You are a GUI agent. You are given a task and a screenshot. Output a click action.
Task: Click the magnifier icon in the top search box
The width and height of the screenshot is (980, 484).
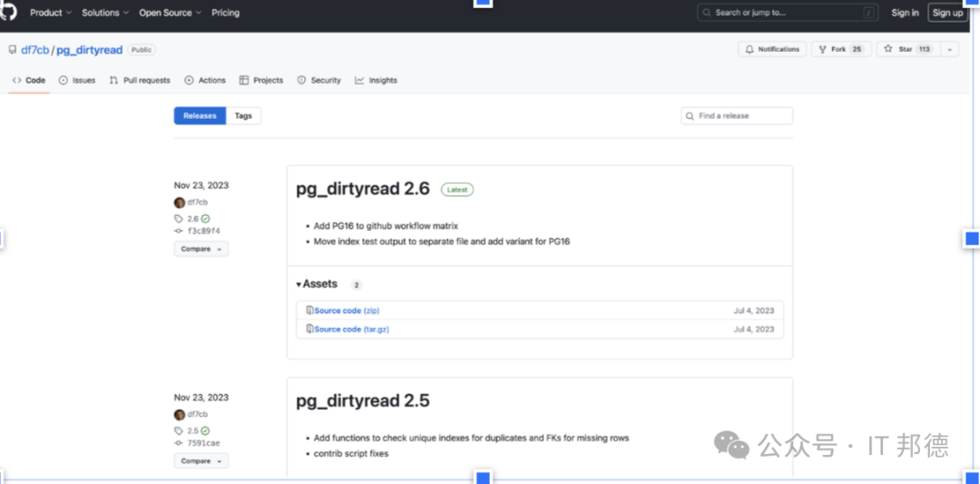click(707, 13)
